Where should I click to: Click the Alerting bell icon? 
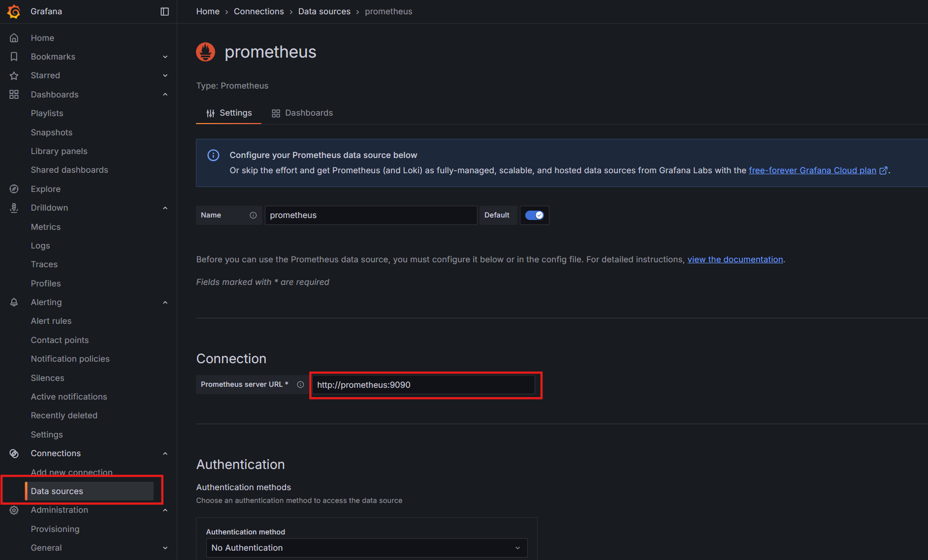pyautogui.click(x=14, y=302)
